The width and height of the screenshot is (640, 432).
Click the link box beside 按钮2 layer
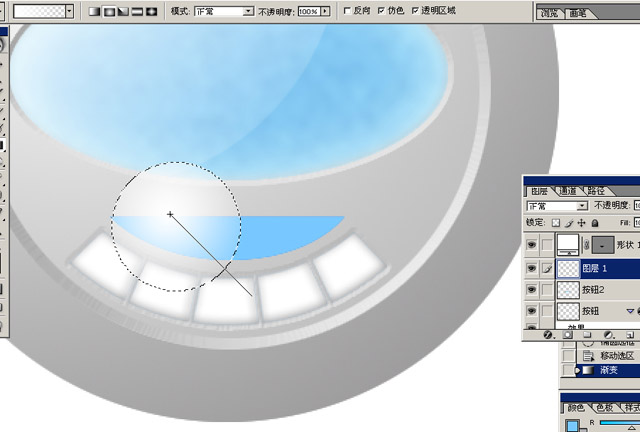click(547, 289)
